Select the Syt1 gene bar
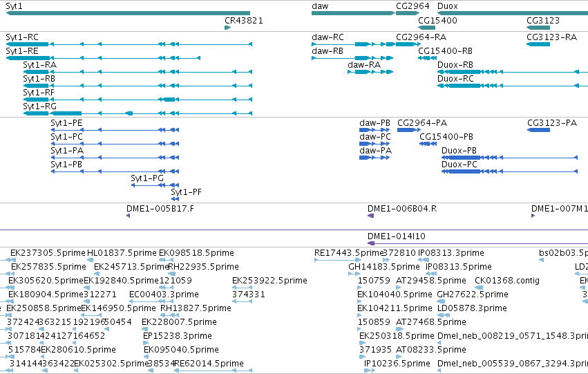Image resolution: width=588 pixels, height=374 pixels. tap(128, 13)
